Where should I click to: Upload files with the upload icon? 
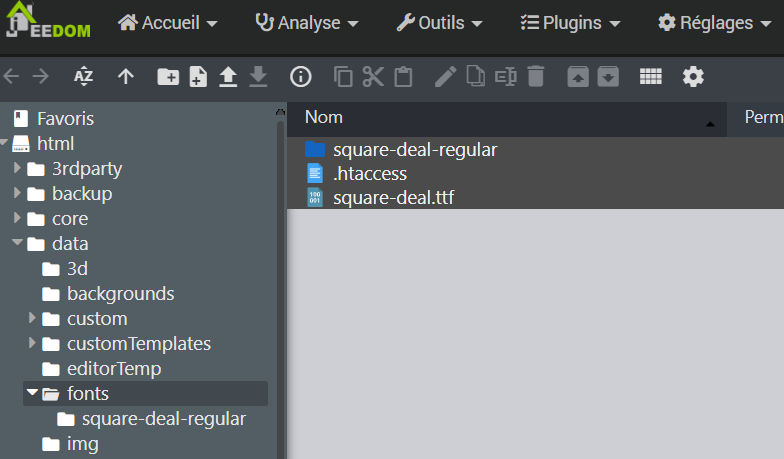tap(228, 77)
